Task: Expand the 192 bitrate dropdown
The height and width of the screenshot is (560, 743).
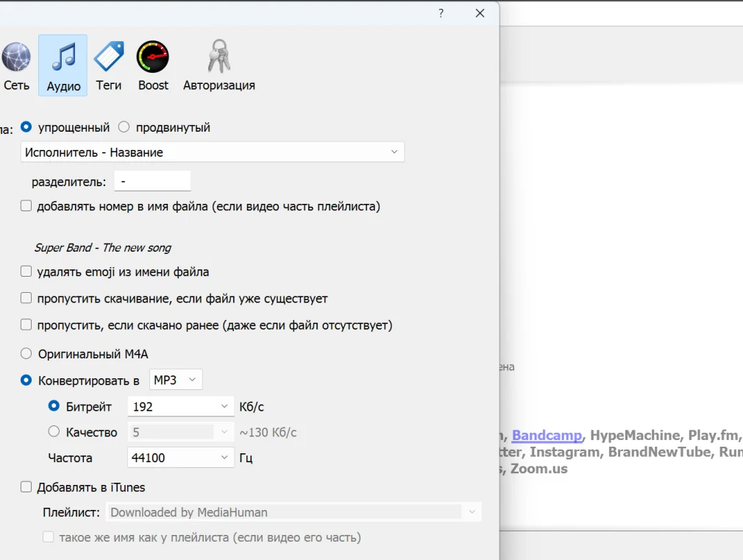Action: point(180,406)
